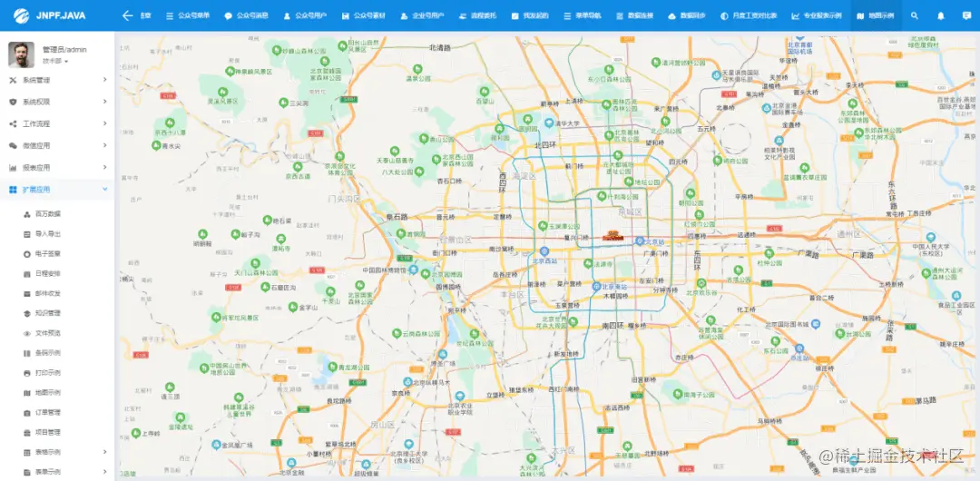Expand the 报表应用 menu chevron

[x=104, y=168]
